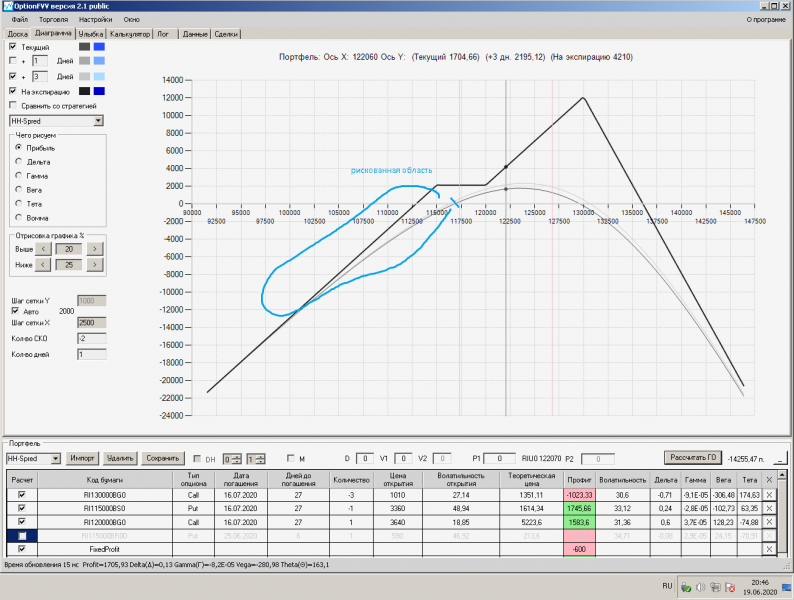This screenshot has width=794, height=600.
Task: Click the network icon in the system tray
Action: pyautogui.click(x=715, y=587)
